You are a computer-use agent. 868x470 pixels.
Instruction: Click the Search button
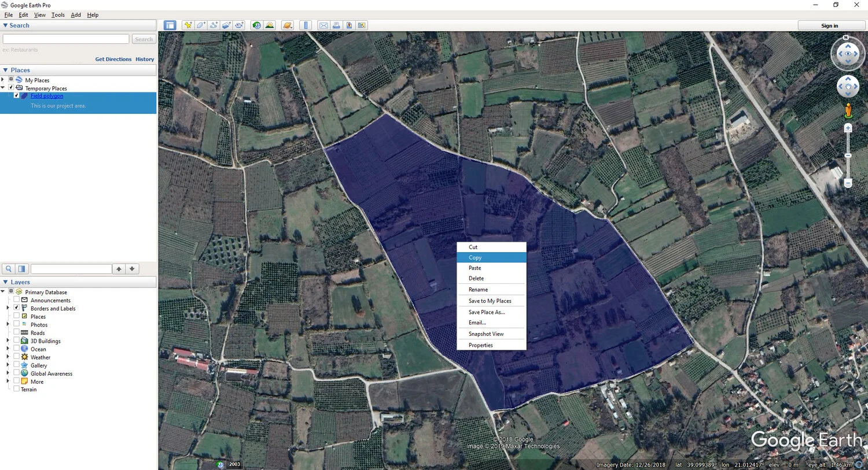click(144, 39)
